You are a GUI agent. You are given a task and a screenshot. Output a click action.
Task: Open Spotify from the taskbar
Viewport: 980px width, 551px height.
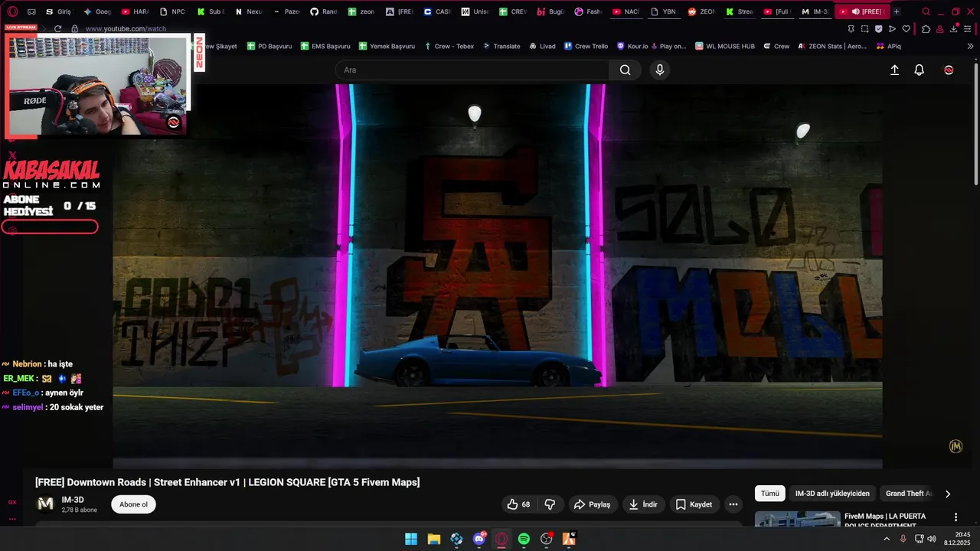tap(524, 539)
